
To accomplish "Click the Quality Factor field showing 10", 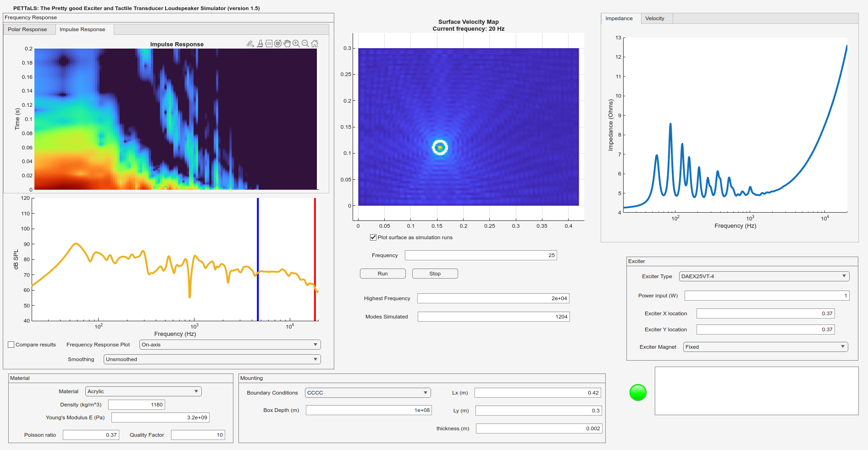I will coord(198,435).
